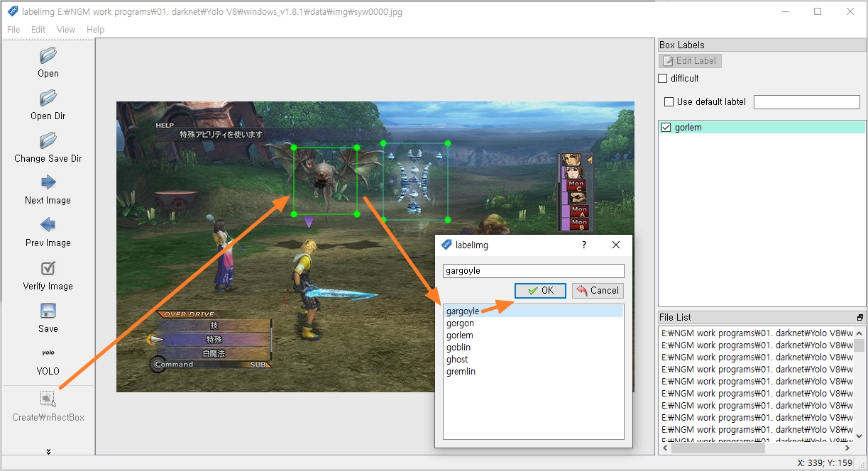Switch the YOLO format icon

pos(48,353)
